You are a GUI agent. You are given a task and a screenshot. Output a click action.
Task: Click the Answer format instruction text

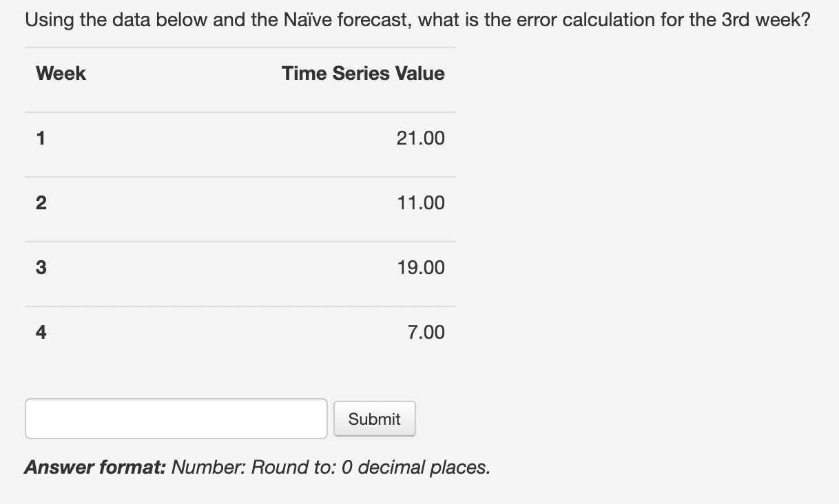pyautogui.click(x=256, y=467)
